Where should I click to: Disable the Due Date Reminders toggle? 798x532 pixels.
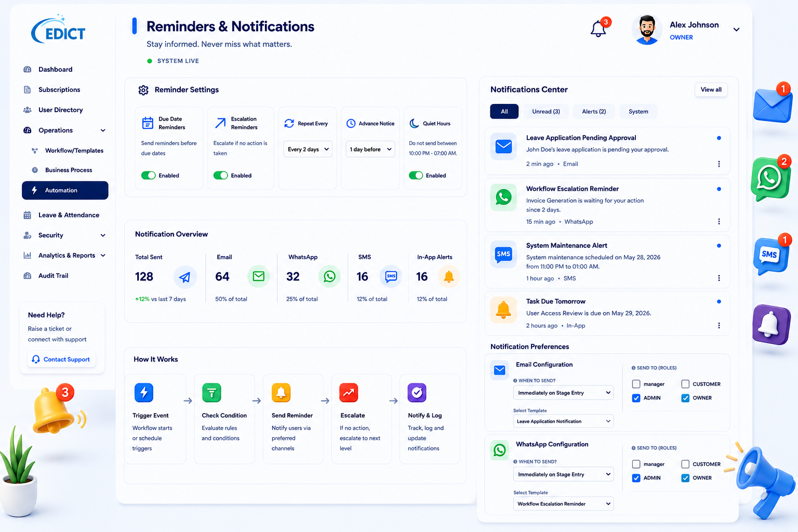pyautogui.click(x=149, y=176)
